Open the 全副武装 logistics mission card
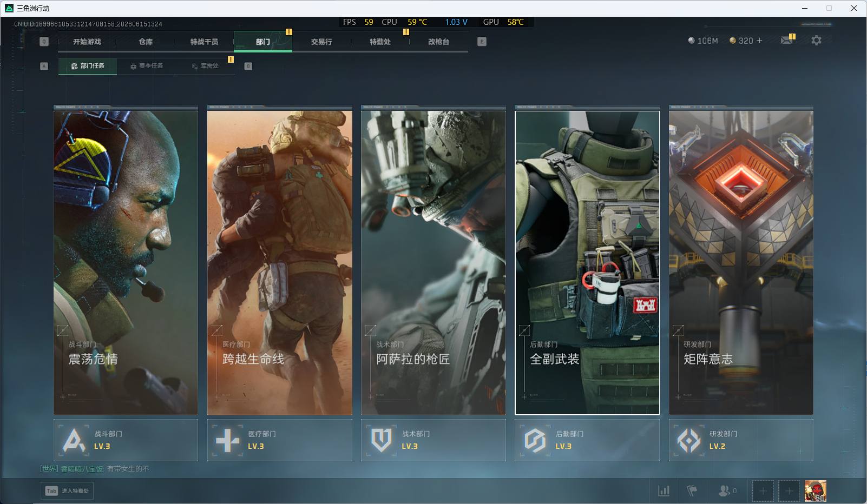Viewport: 867px width, 504px height. 587,263
